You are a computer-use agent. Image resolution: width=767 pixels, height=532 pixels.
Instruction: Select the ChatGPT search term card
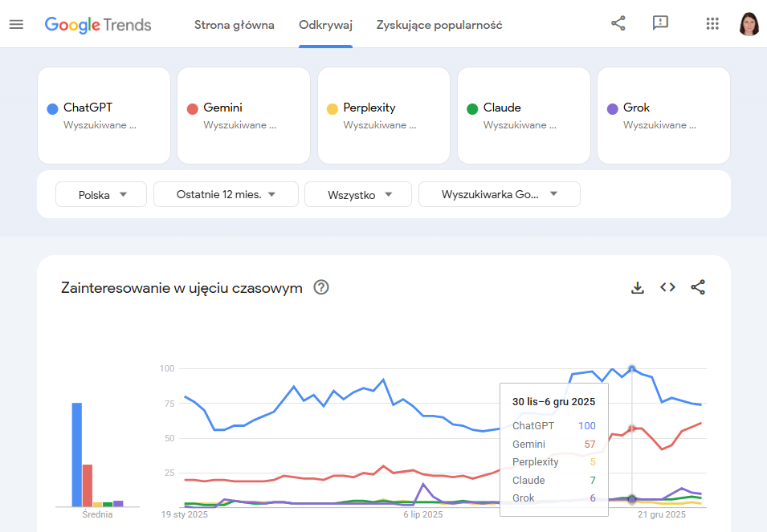pos(104,116)
